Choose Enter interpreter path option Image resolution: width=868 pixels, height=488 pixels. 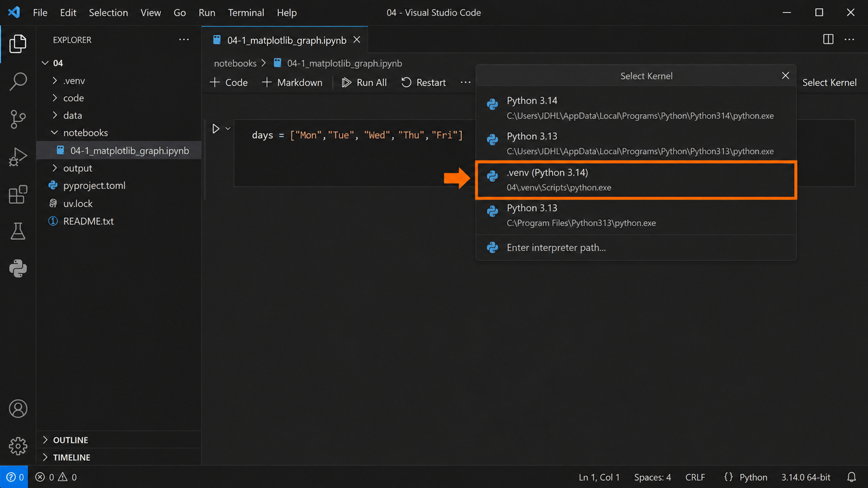tap(636, 247)
